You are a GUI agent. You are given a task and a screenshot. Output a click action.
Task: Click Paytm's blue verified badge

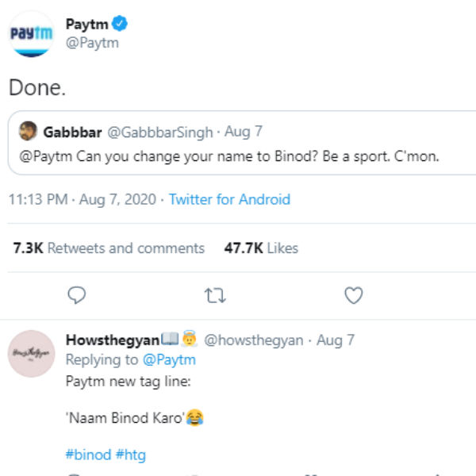[x=121, y=25]
